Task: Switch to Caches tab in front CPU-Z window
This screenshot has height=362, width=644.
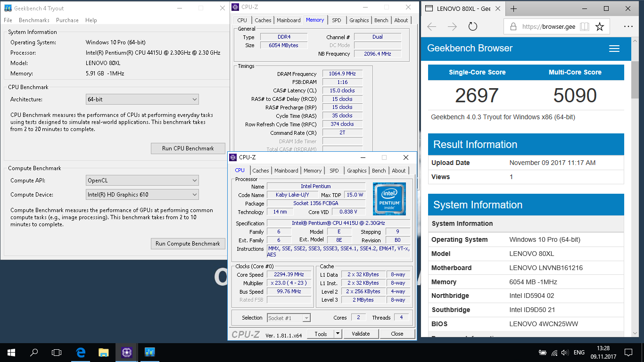Action: pyautogui.click(x=260, y=171)
